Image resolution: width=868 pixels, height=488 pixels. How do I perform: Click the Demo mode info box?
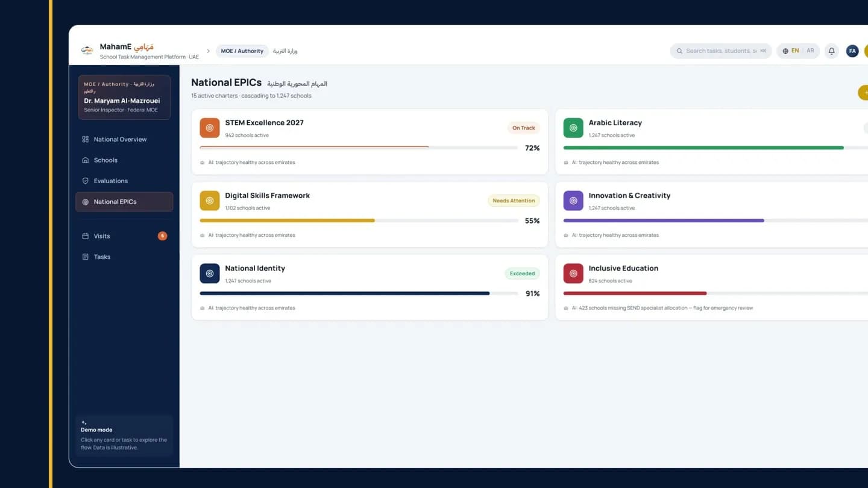click(124, 436)
